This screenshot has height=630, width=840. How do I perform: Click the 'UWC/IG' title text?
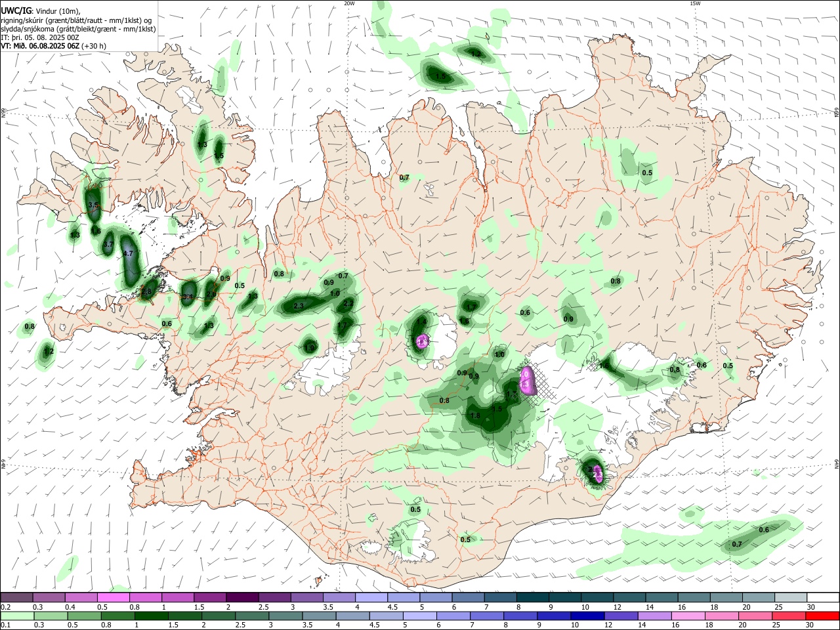point(16,10)
